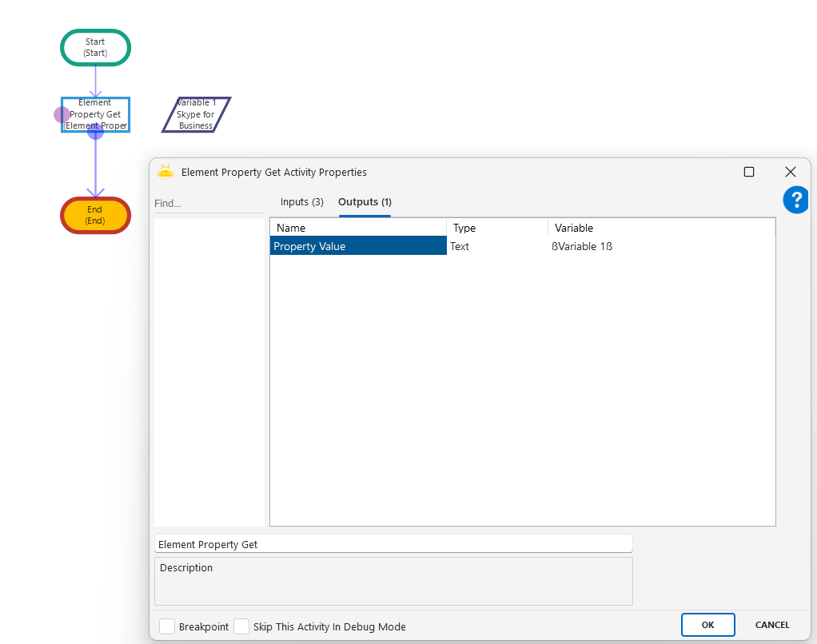Select the Variable 1 parallelogram node

coord(196,114)
